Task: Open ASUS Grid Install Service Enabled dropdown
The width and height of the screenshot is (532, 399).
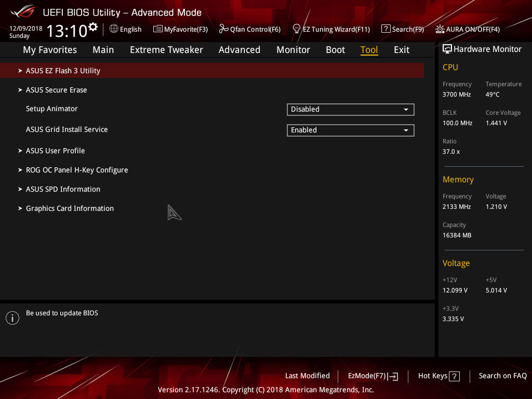Action: (351, 130)
